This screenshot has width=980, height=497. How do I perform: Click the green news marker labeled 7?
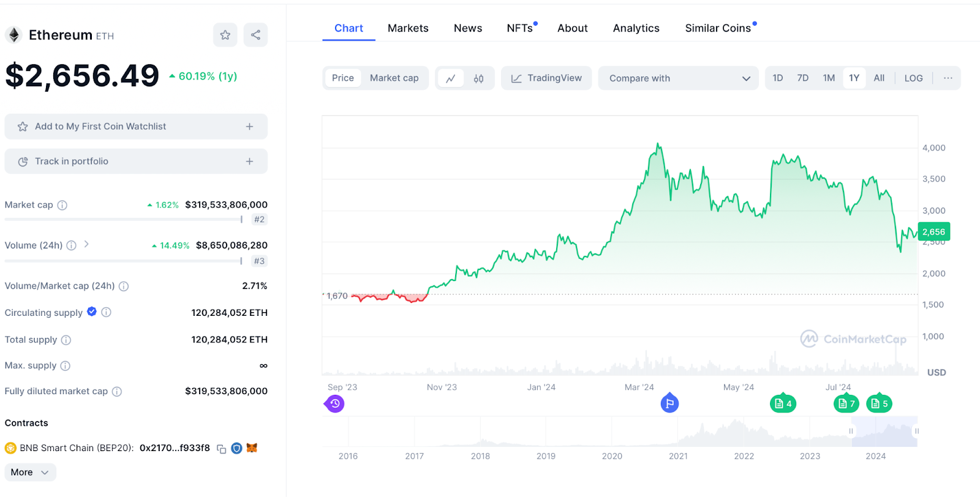[x=846, y=403]
